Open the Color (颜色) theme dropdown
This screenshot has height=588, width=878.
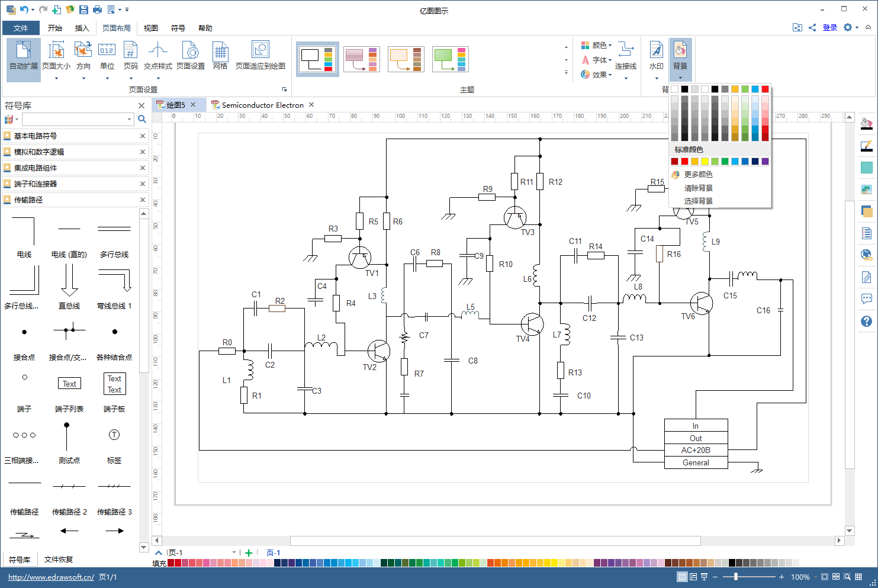(596, 45)
